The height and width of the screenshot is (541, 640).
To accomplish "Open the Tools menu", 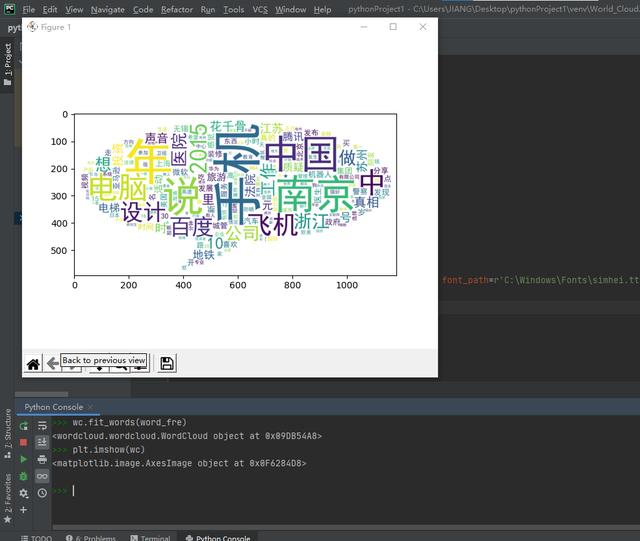I will (233, 9).
